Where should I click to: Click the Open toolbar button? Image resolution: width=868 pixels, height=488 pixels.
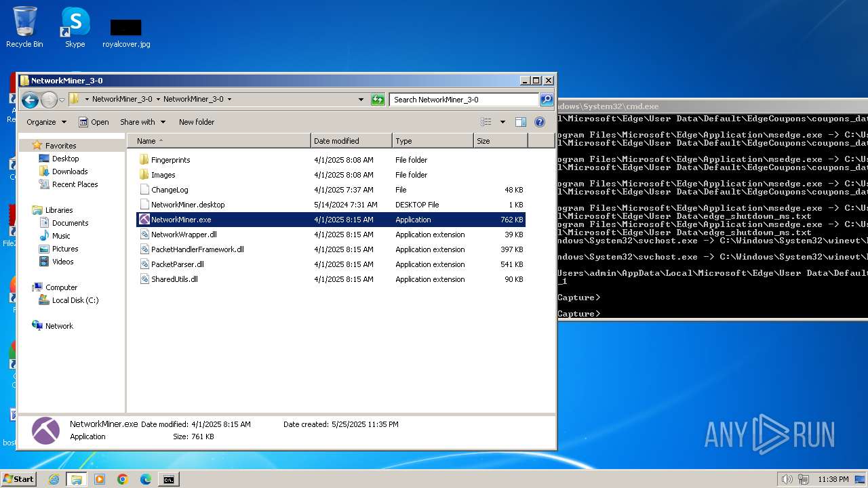(94, 122)
